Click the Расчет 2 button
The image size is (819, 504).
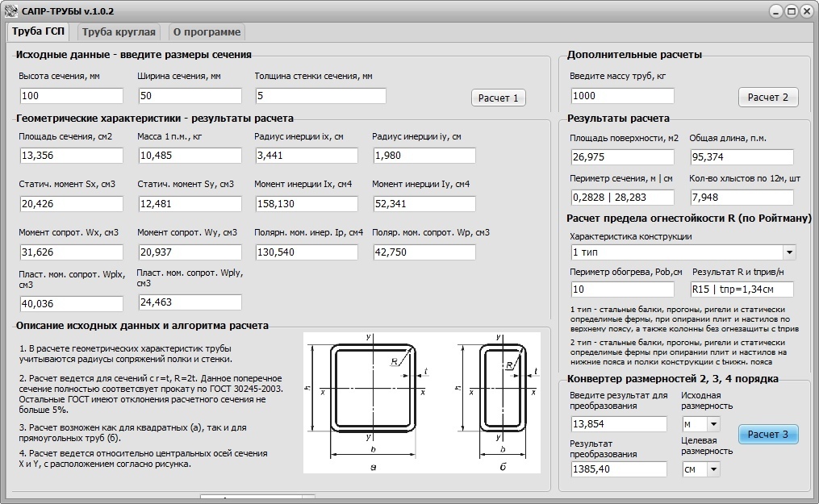click(x=768, y=97)
